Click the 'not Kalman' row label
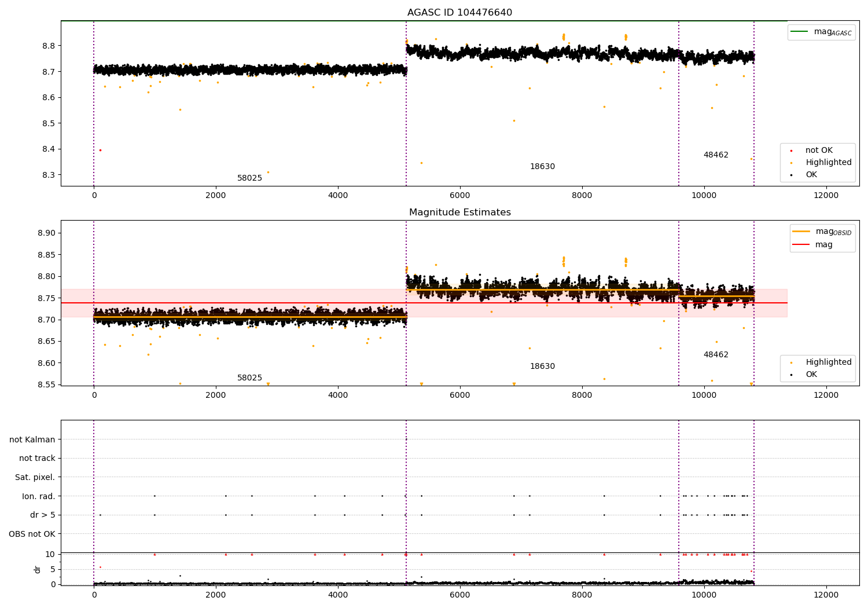868x608 pixels. 32,439
